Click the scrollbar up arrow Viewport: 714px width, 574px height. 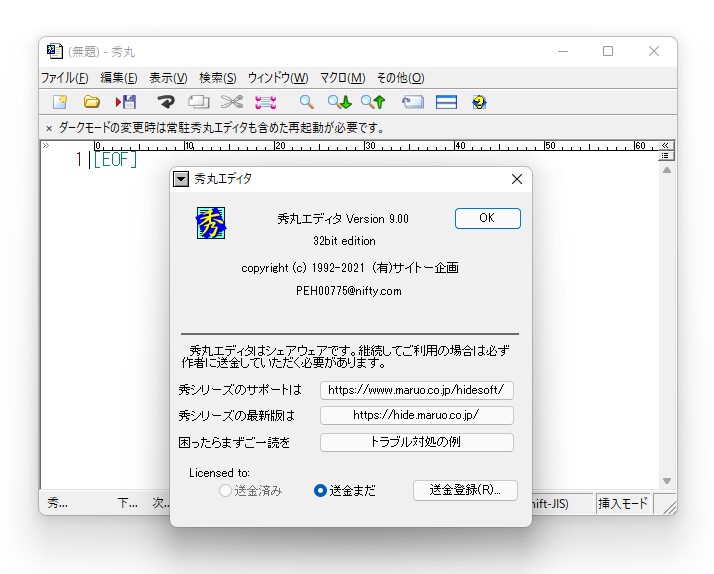tap(667, 170)
